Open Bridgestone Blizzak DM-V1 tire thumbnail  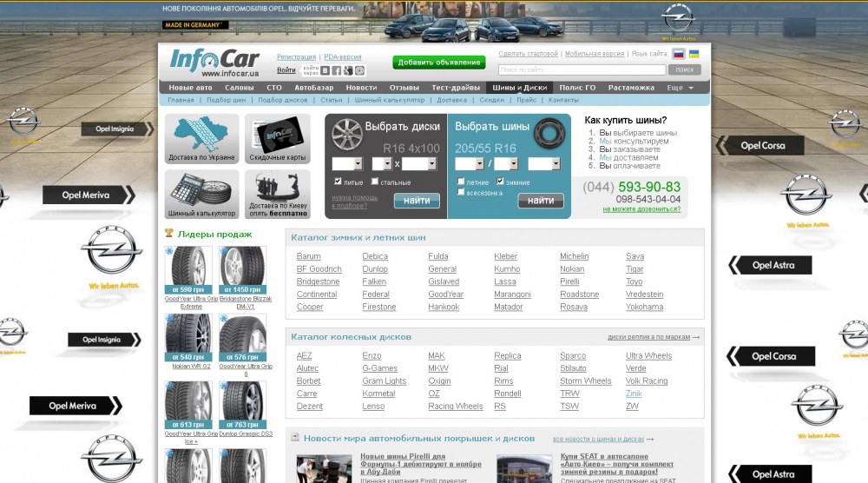point(242,270)
